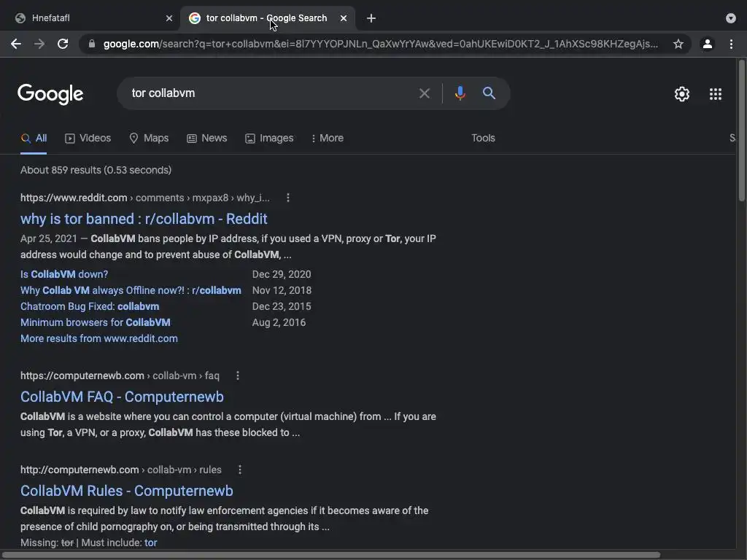This screenshot has width=747, height=560.
Task: Go back using the browser back arrow
Action: tap(16, 44)
